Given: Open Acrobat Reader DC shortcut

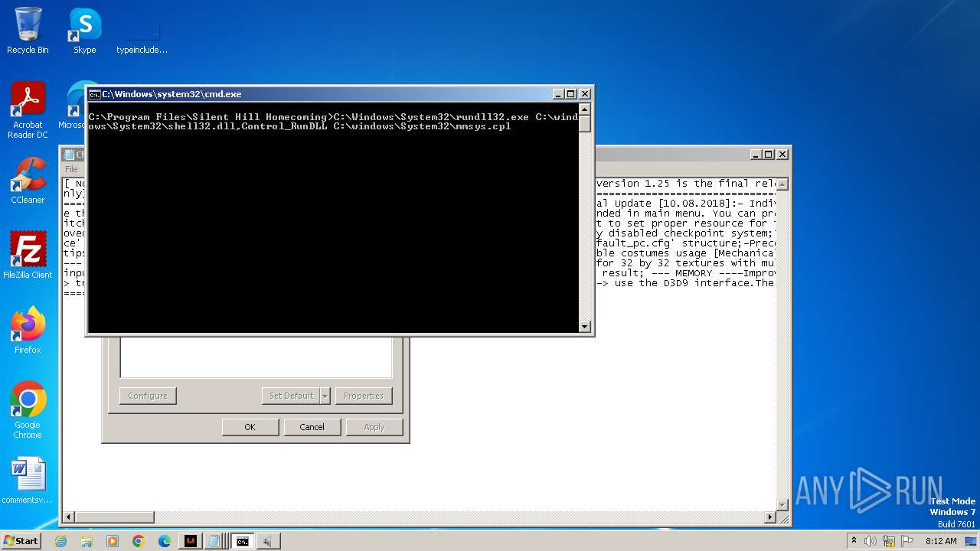Looking at the screenshot, I should (x=28, y=110).
